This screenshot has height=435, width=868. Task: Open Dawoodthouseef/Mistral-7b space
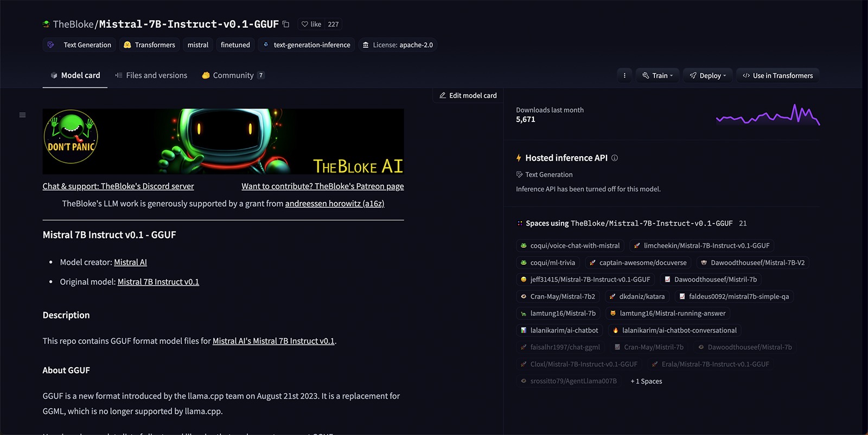click(745, 347)
